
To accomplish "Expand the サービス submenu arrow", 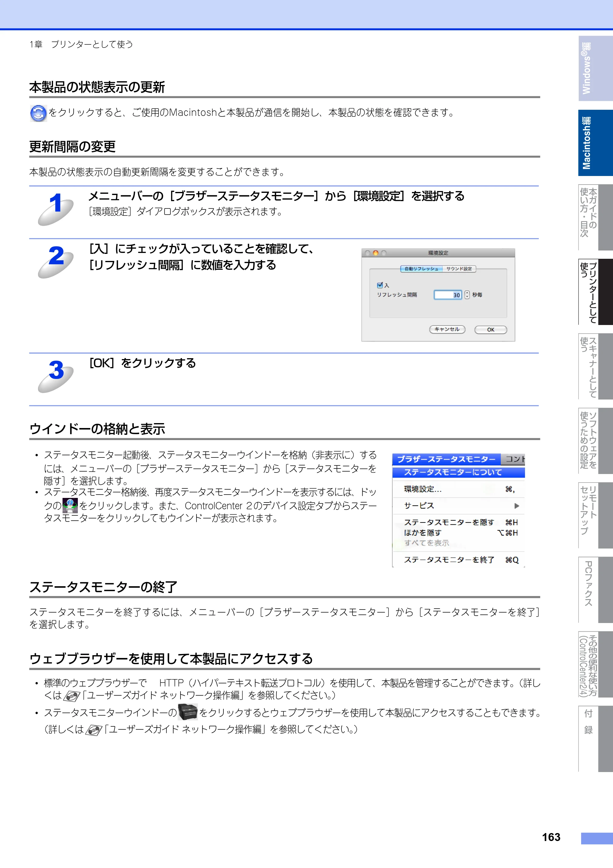I will [x=517, y=506].
